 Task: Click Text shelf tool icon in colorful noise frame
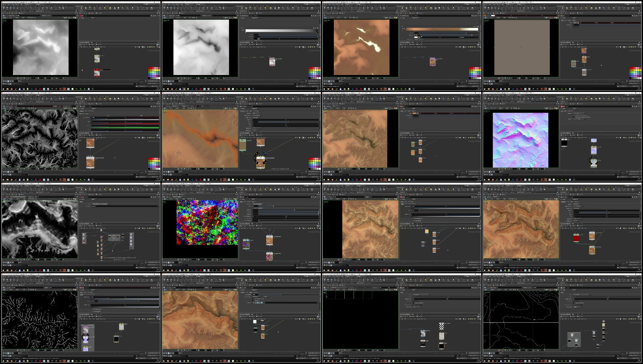207,189
